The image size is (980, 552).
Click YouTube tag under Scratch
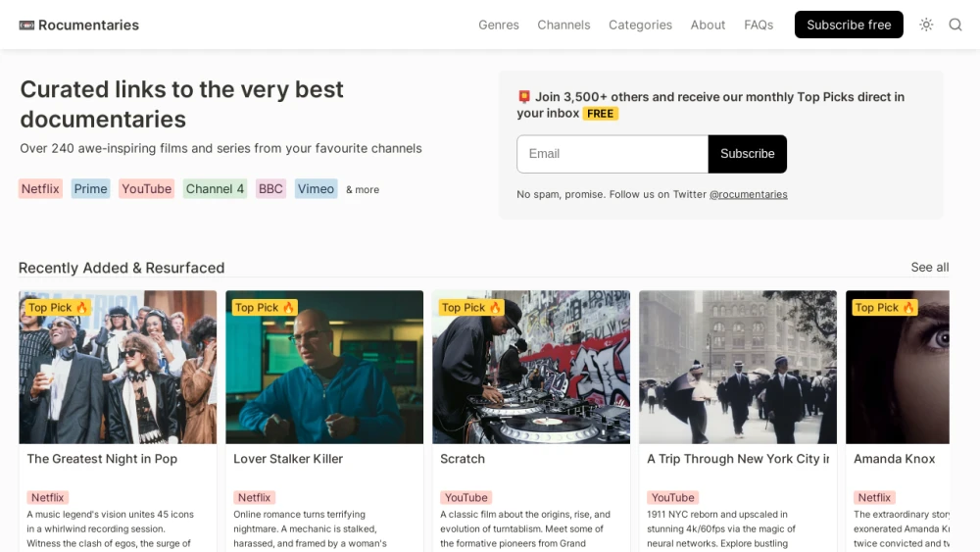pyautogui.click(x=466, y=498)
